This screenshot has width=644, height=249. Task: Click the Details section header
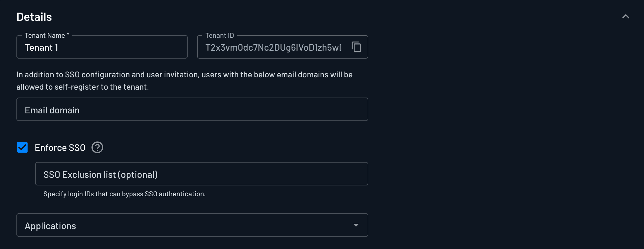click(x=34, y=17)
